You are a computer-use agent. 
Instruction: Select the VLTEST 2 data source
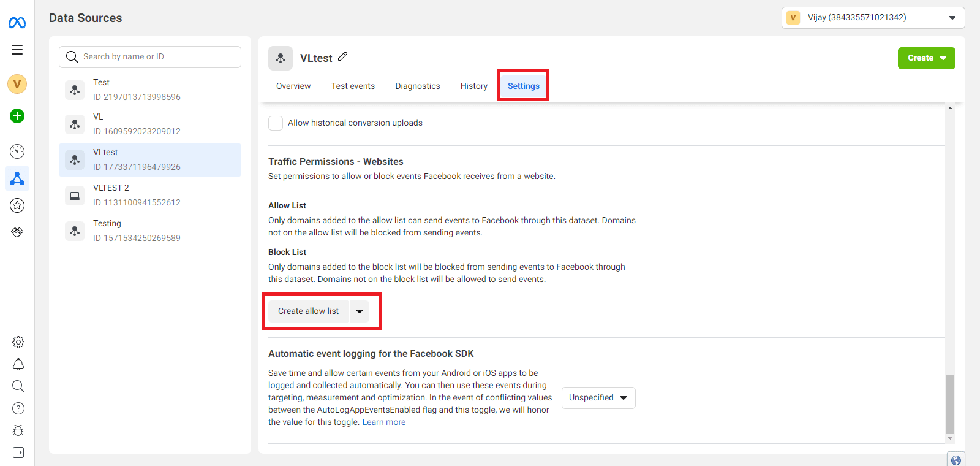coord(150,195)
